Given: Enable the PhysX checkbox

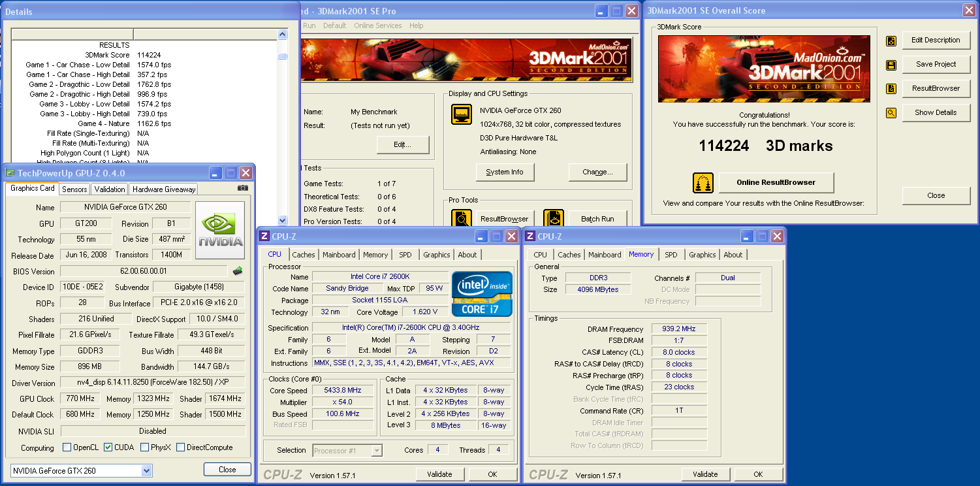Looking at the screenshot, I should pos(145,447).
